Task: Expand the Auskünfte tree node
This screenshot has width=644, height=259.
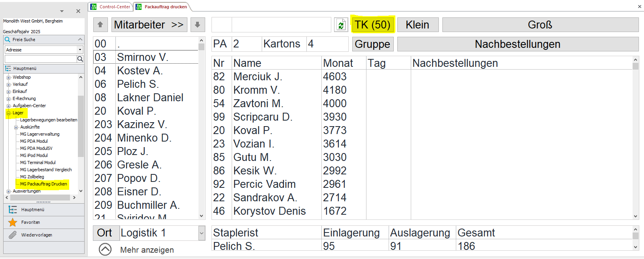Action: point(16,127)
